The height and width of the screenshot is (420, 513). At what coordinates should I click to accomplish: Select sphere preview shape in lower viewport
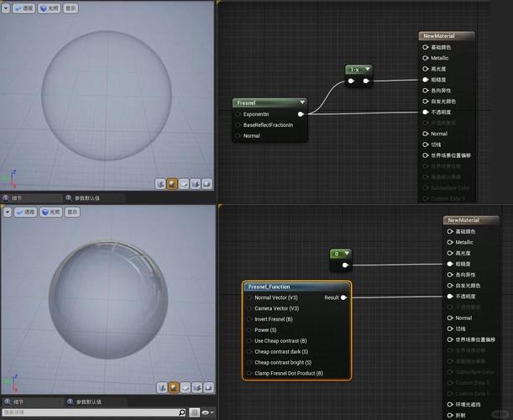[x=174, y=387]
